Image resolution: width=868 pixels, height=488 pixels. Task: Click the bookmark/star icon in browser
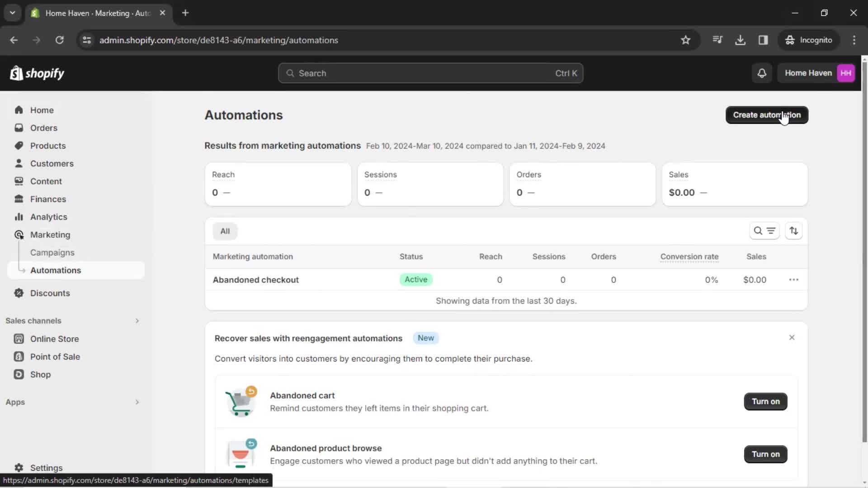[685, 40]
